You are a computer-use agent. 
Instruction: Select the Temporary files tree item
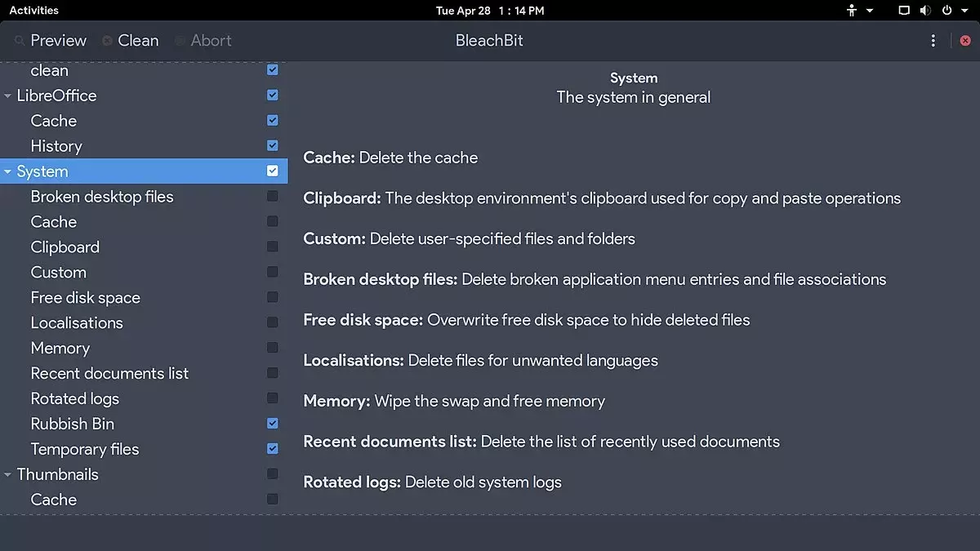click(x=85, y=449)
